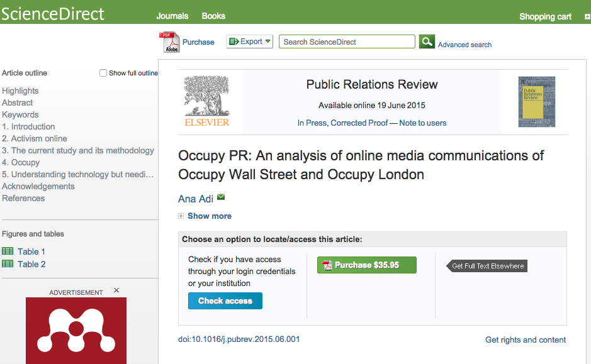Viewport: 591px width, 364px height.
Task: Expand the Shopping cart plus icon
Action: click(x=587, y=16)
